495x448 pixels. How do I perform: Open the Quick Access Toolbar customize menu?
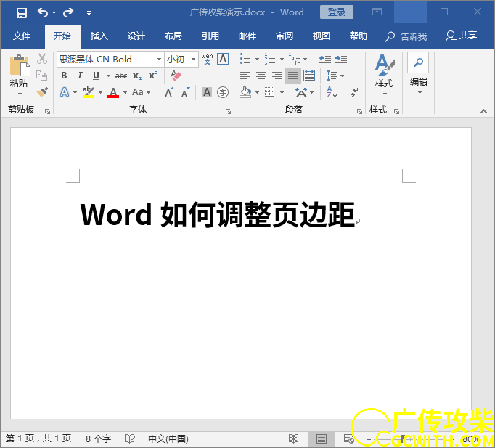(x=89, y=13)
